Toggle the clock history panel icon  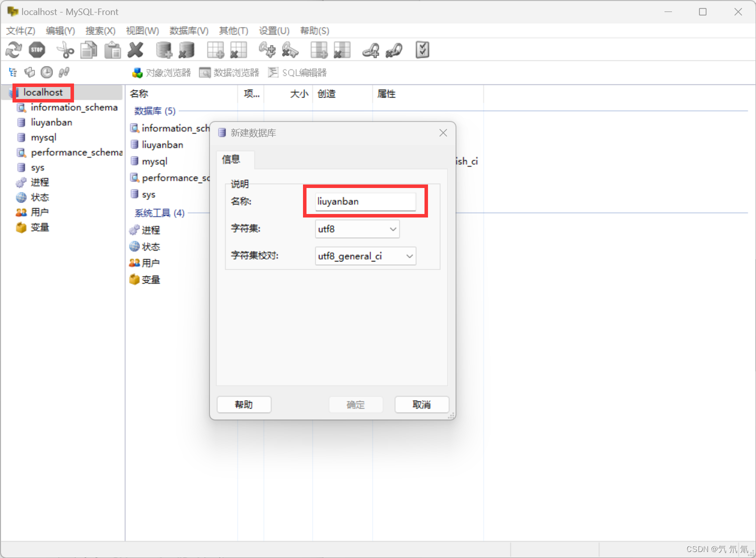coord(46,72)
